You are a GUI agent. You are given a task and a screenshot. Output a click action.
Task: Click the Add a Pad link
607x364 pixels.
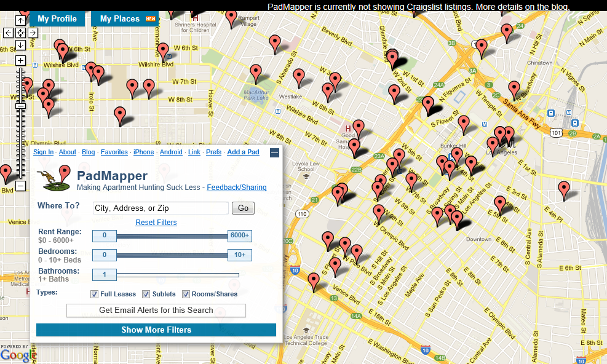tap(243, 152)
